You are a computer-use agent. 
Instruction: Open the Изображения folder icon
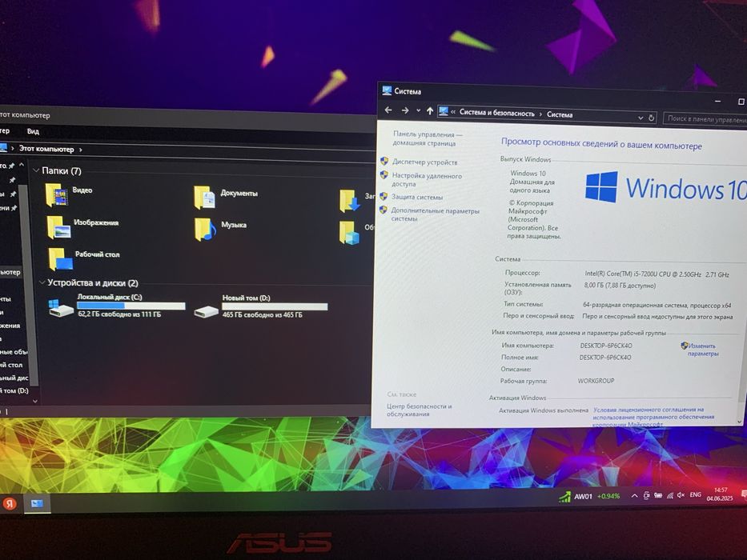tap(58, 227)
